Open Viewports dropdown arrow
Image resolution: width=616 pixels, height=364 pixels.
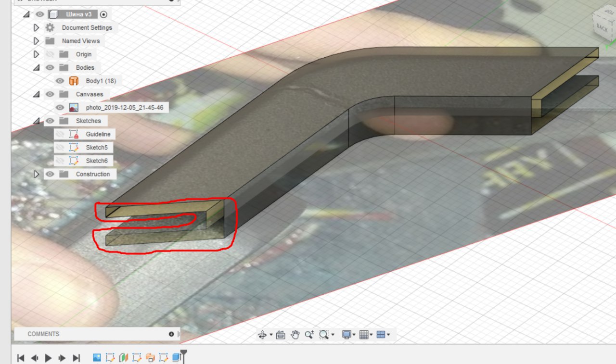coord(388,335)
